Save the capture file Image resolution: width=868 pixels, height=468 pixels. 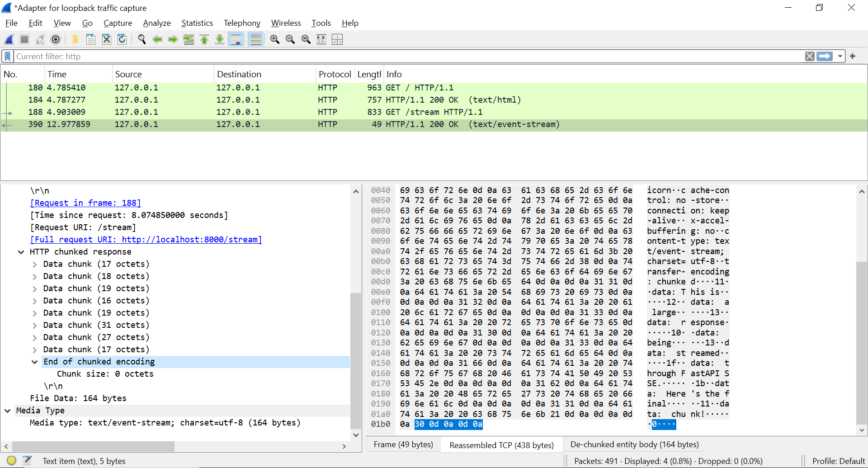91,40
